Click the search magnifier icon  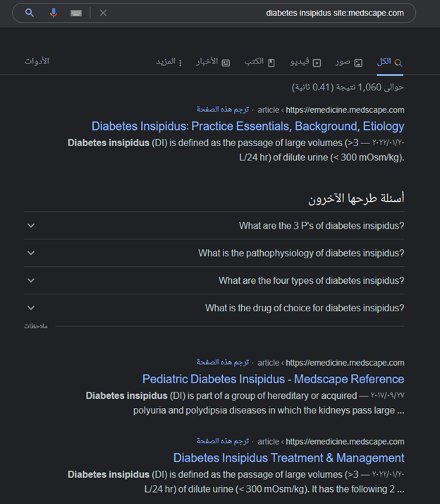(x=30, y=13)
